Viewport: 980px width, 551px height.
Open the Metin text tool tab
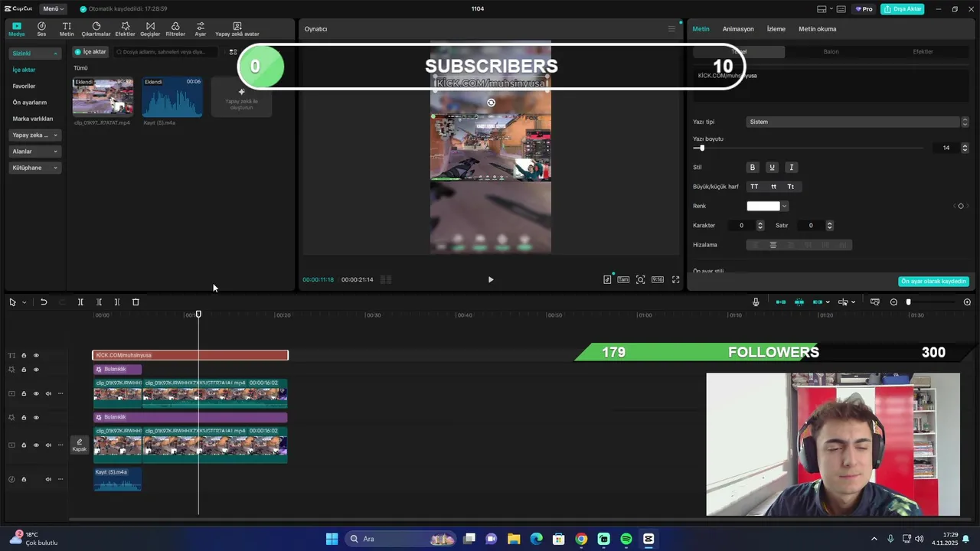67,29
